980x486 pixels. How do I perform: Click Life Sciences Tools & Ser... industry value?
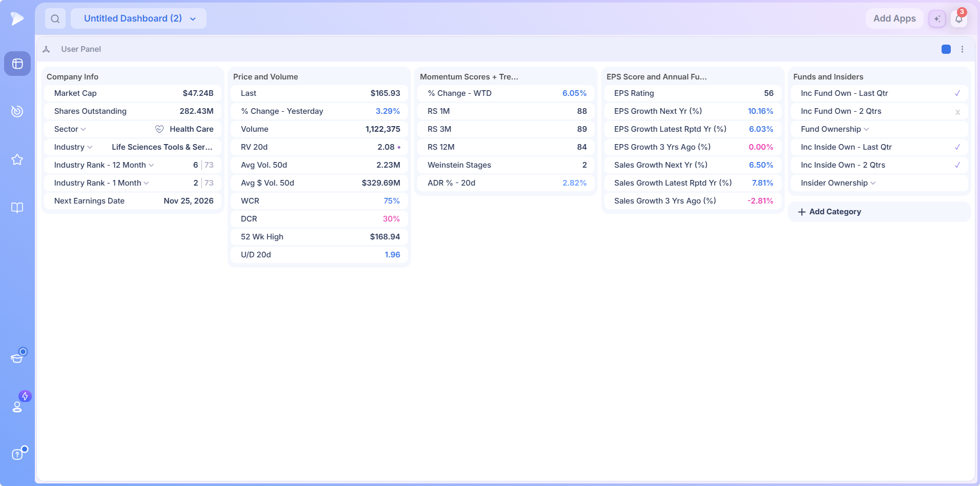pyautogui.click(x=162, y=147)
